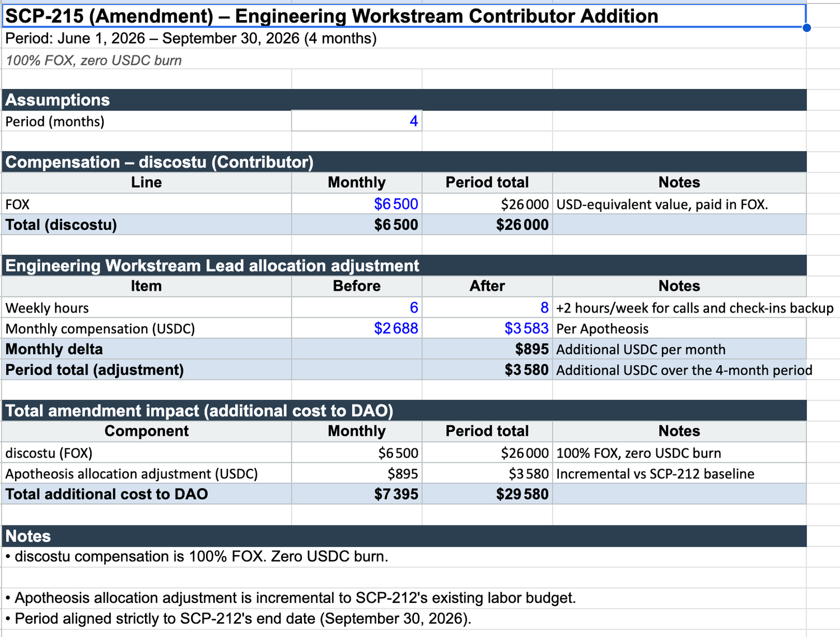The width and height of the screenshot is (840, 637).
Task: Click the 'Incremental vs SCP-212 baseline' note cell
Action: [x=679, y=473]
